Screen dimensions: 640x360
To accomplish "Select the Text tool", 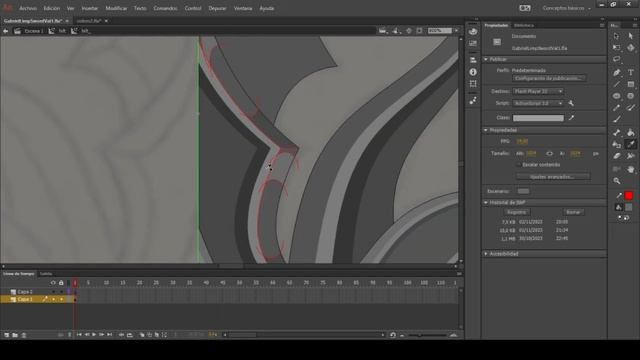I will [631, 73].
